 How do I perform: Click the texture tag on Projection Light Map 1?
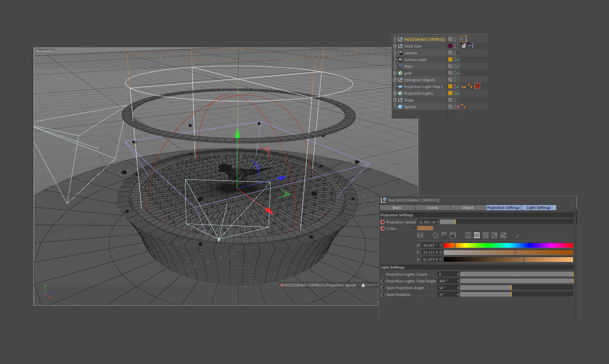(477, 86)
